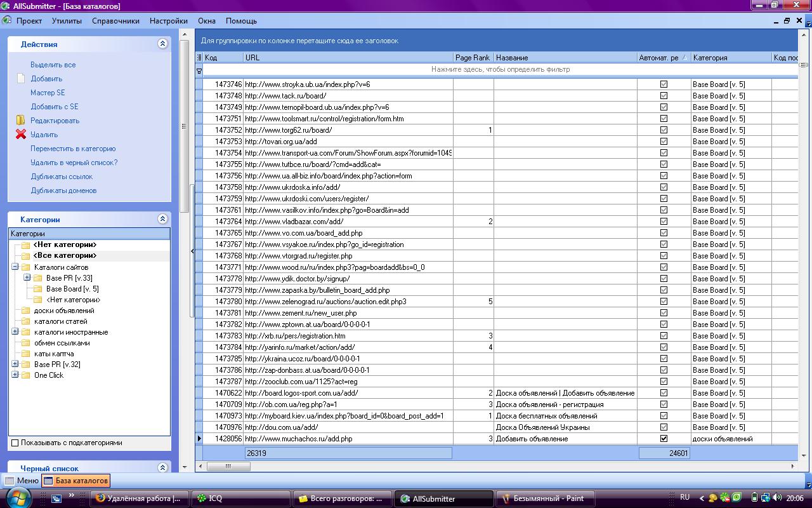Viewport: 812px width, 508px height.
Task: Click the grid column chooser icon
Action: tap(199, 58)
